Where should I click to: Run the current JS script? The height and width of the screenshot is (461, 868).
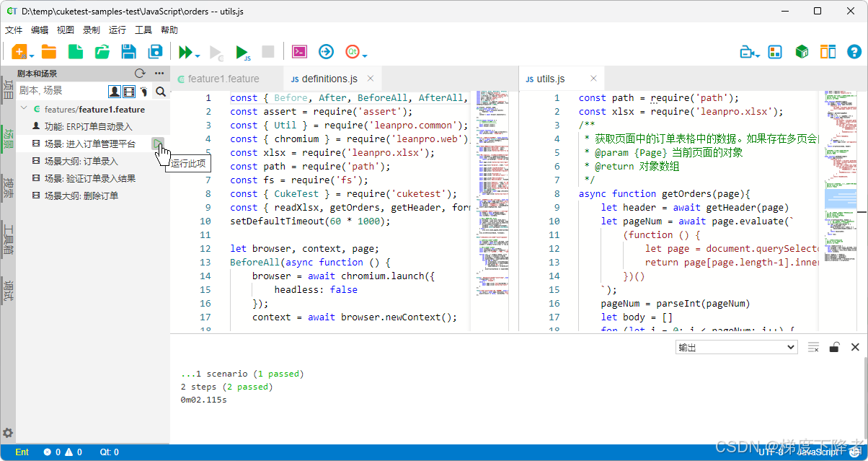243,52
